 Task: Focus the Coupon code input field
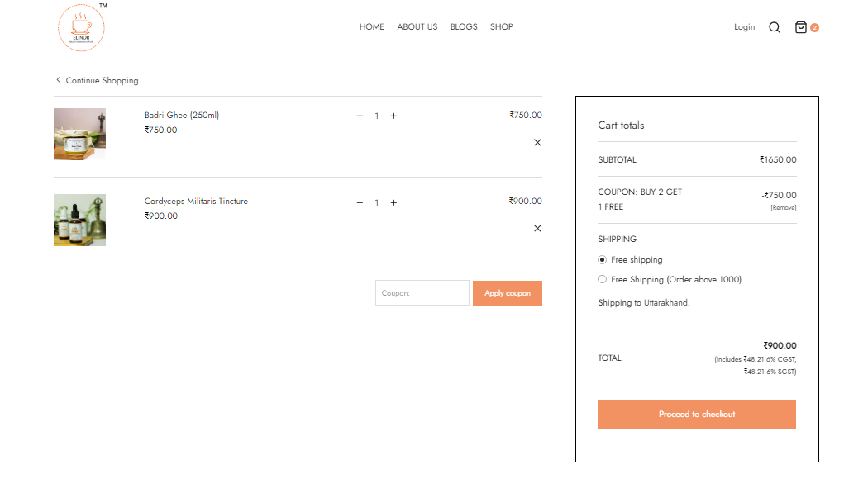[422, 292]
